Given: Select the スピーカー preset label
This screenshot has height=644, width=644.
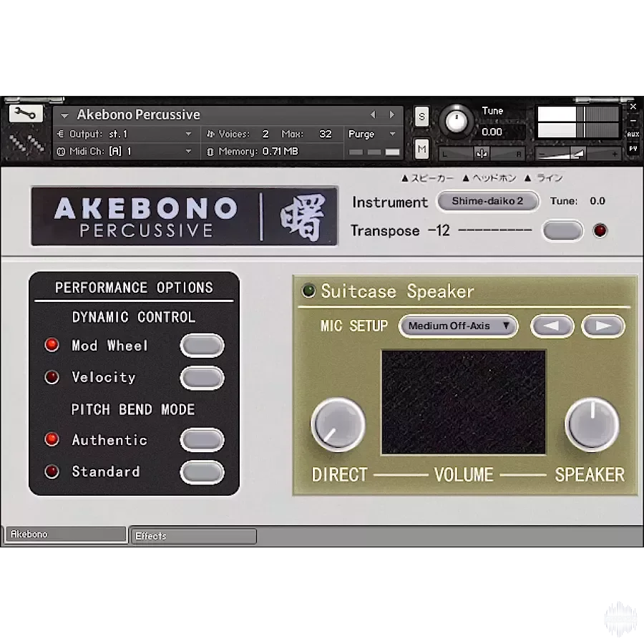Looking at the screenshot, I should (x=428, y=178).
